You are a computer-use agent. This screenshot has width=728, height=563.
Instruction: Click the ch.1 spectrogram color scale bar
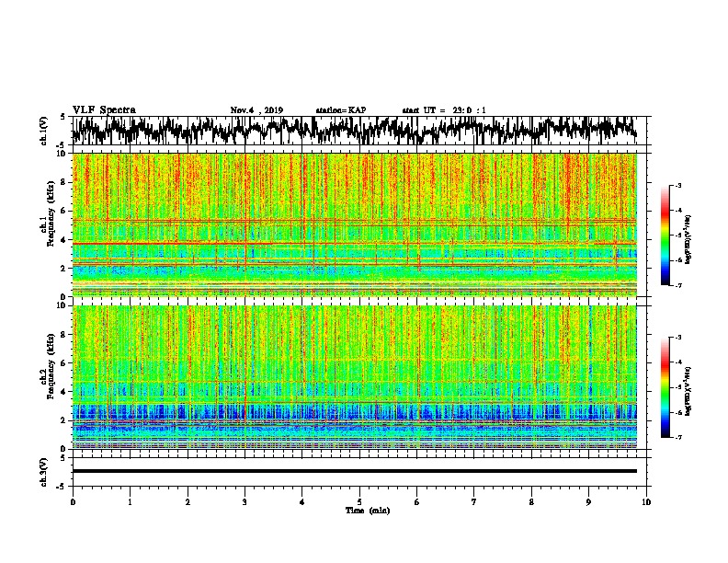[x=665, y=236]
